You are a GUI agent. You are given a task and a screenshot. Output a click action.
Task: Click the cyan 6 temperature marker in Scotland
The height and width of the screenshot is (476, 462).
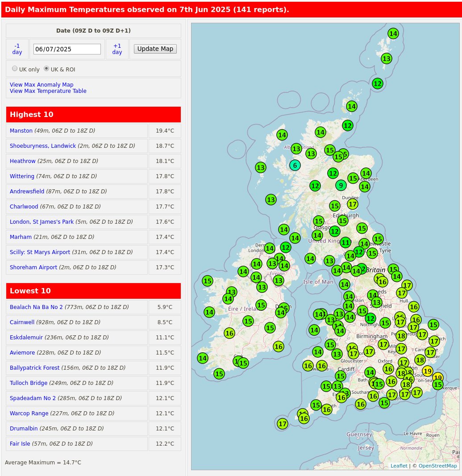tap(295, 165)
